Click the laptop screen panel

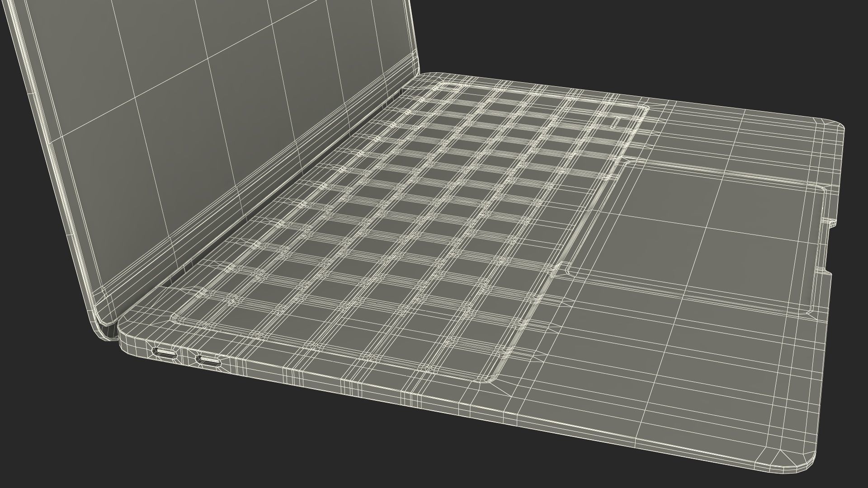(x=190, y=136)
